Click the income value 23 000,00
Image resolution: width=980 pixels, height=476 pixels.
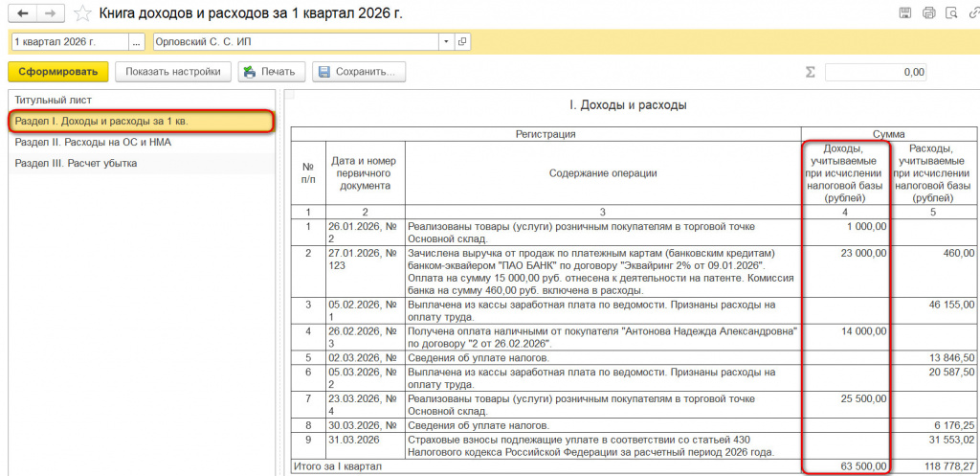click(x=862, y=253)
